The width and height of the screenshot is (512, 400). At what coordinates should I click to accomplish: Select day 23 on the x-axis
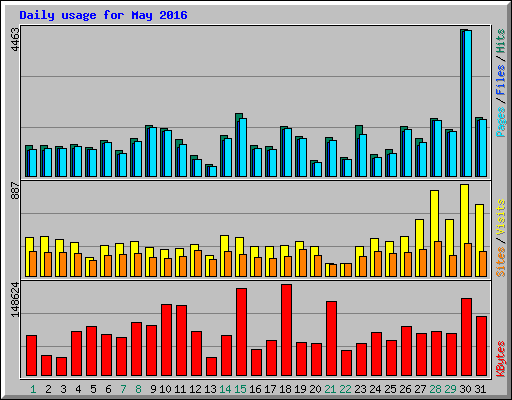point(360,389)
